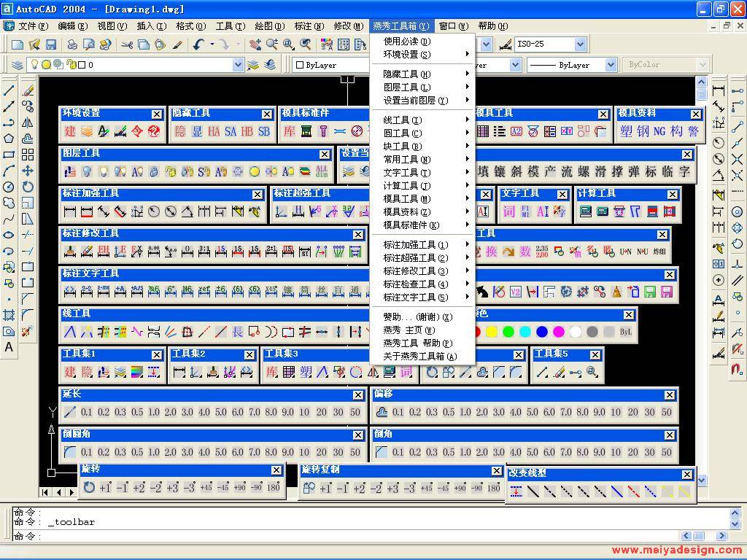Click 20 value in 偏移 toolbar
The image size is (747, 560).
pyautogui.click(x=632, y=412)
